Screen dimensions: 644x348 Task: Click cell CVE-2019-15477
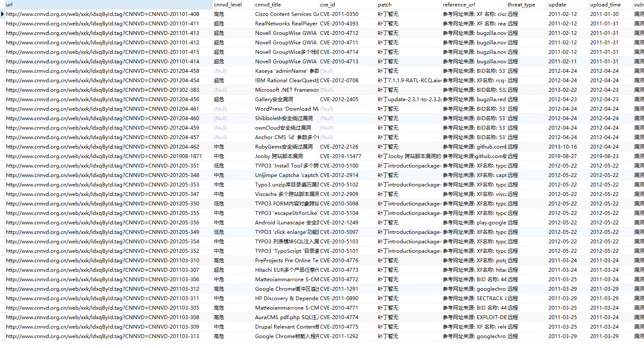pos(348,156)
